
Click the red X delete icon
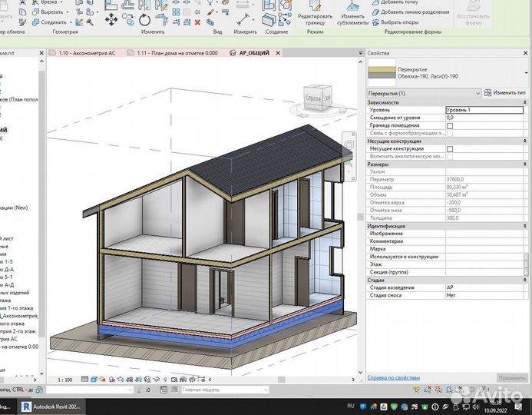pos(197,22)
